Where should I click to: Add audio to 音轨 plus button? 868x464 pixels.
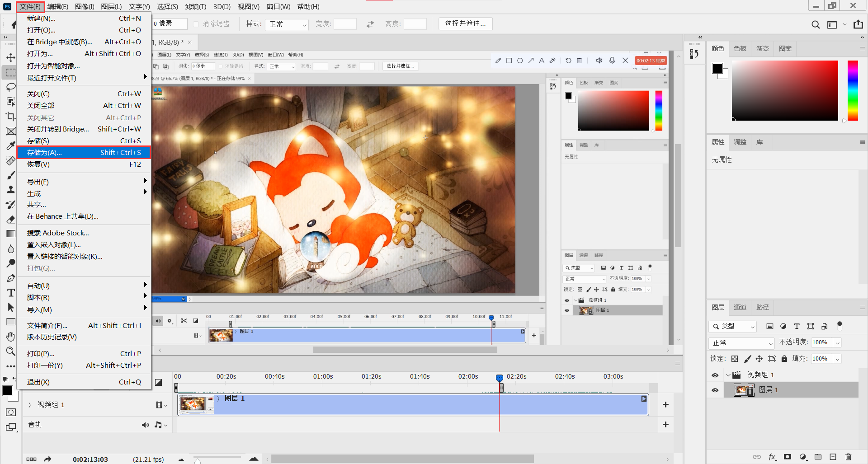665,425
